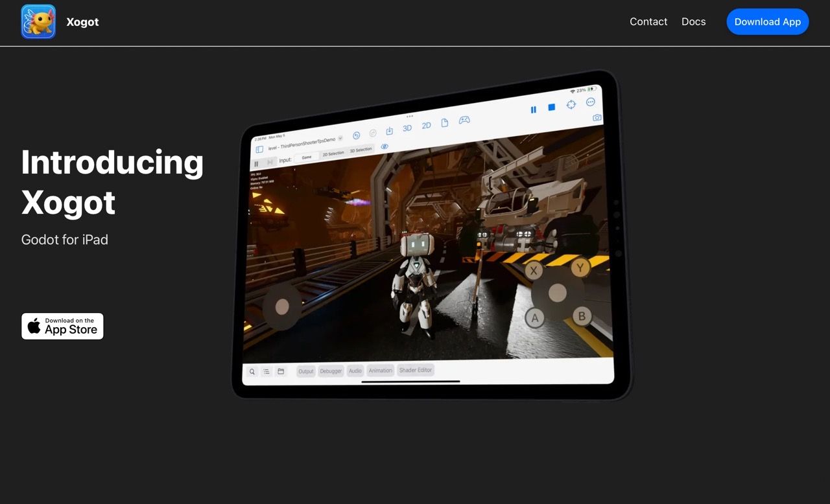Viewport: 830px width, 504px height.
Task: Switch to the 3D editor view
Action: (407, 128)
